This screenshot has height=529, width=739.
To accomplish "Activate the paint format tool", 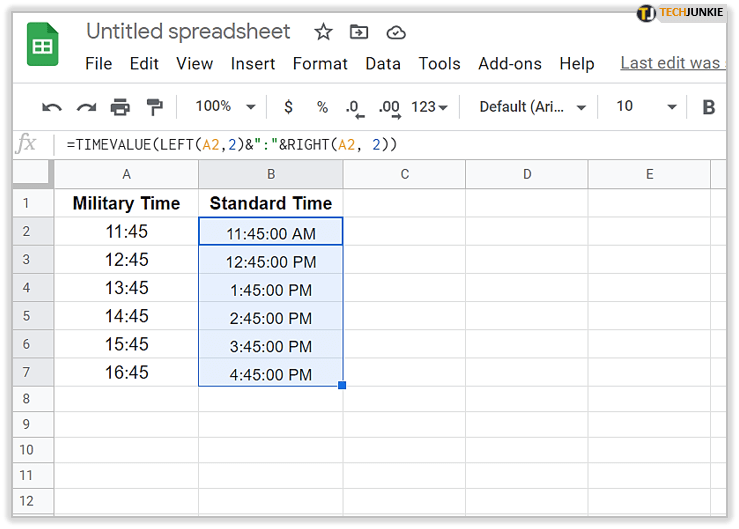I will point(154,107).
